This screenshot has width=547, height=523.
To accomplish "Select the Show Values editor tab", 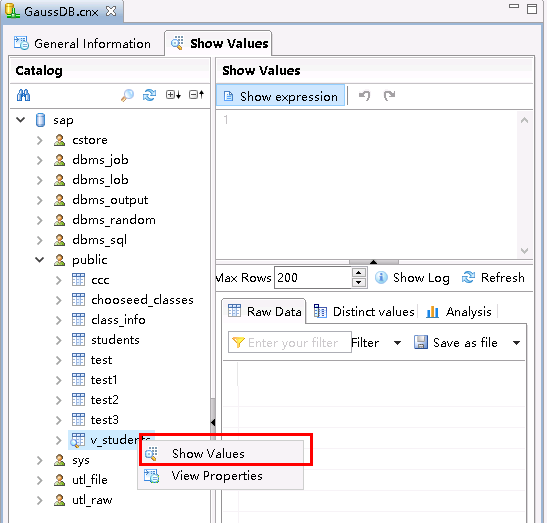I will click(219, 44).
